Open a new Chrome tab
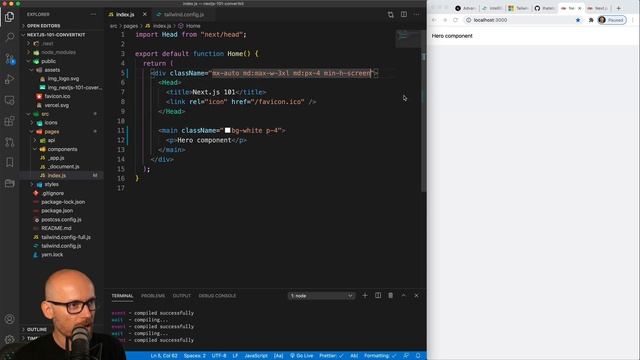640x360 pixels. [x=618, y=8]
